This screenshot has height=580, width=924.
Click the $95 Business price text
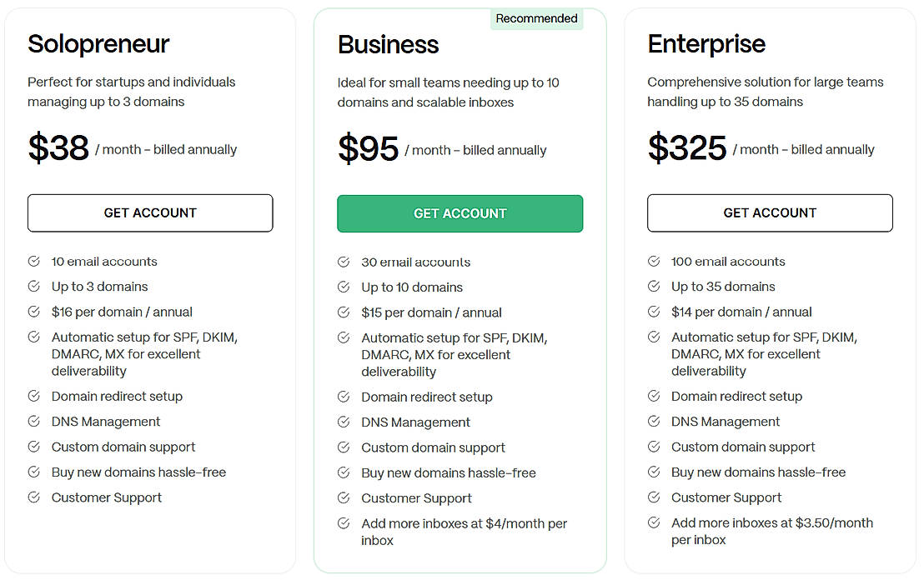click(369, 149)
